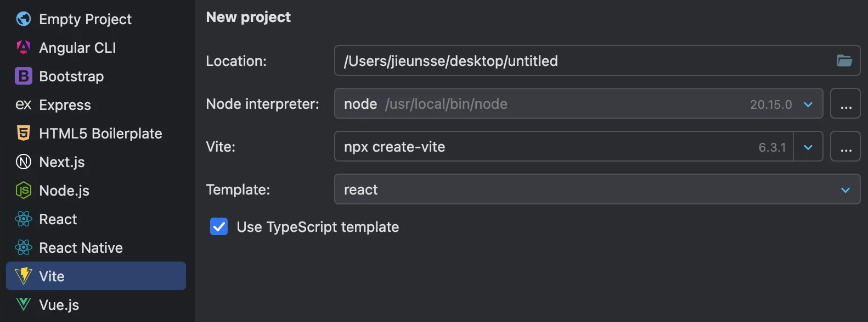Click the Vite lightning icon
This screenshot has width=868, height=322.
24,276
